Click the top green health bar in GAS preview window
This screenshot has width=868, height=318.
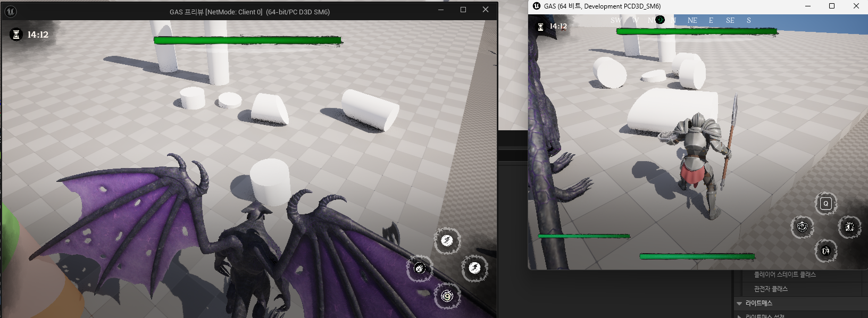click(248, 40)
